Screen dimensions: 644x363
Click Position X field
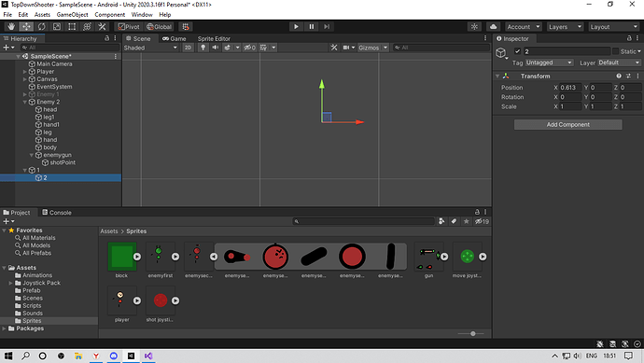click(570, 88)
